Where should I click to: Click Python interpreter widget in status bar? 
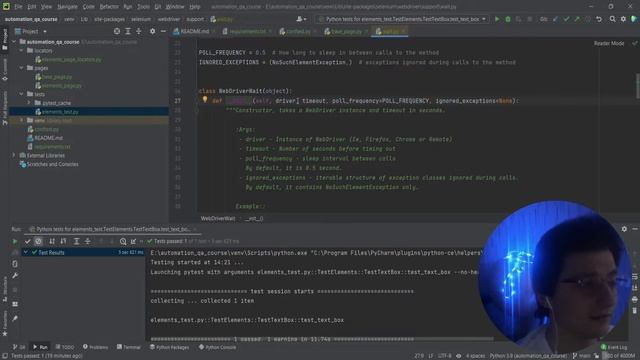tap(528, 356)
